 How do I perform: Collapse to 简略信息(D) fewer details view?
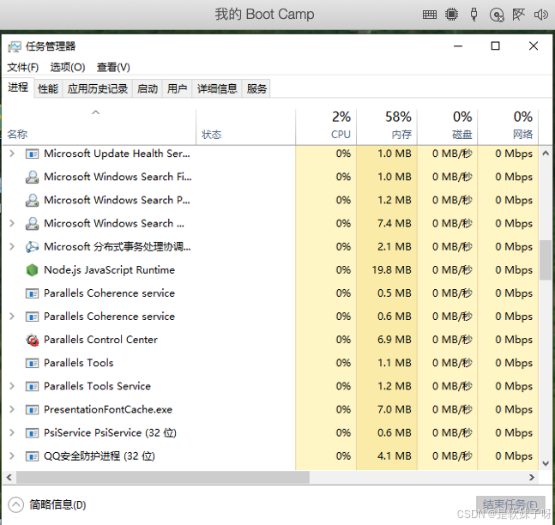47,505
